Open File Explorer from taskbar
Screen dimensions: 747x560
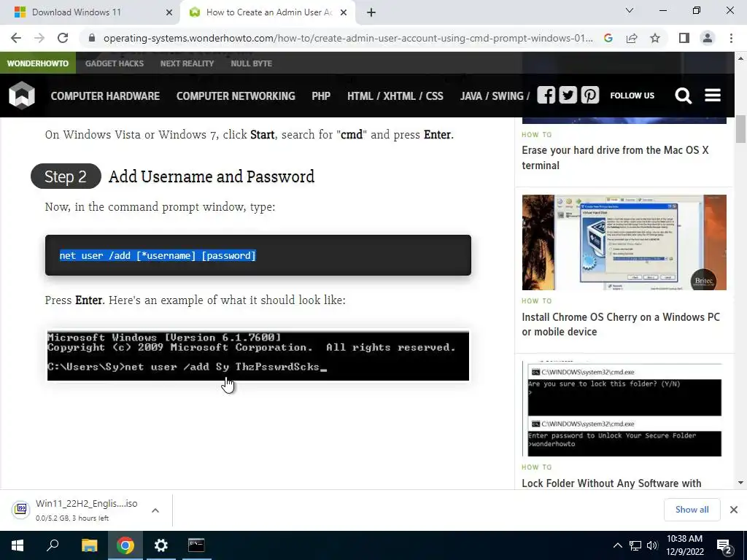pos(89,545)
